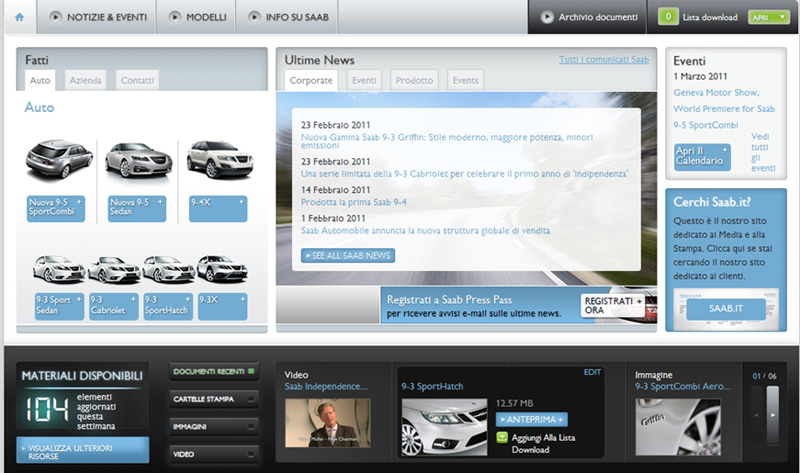The height and width of the screenshot is (473, 800).
Task: Toggle the Documenti Recenti filter
Action: tap(214, 371)
